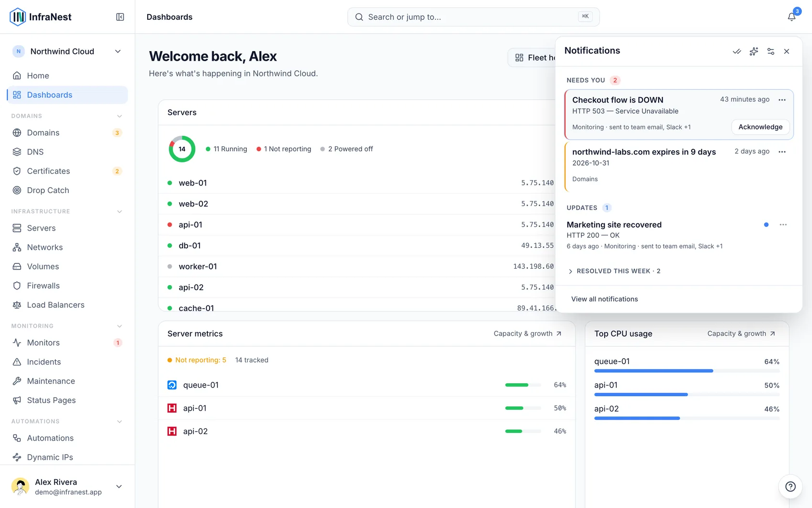Image resolution: width=812 pixels, height=508 pixels.
Task: Collapse the sidebar panel icon
Action: click(x=120, y=17)
